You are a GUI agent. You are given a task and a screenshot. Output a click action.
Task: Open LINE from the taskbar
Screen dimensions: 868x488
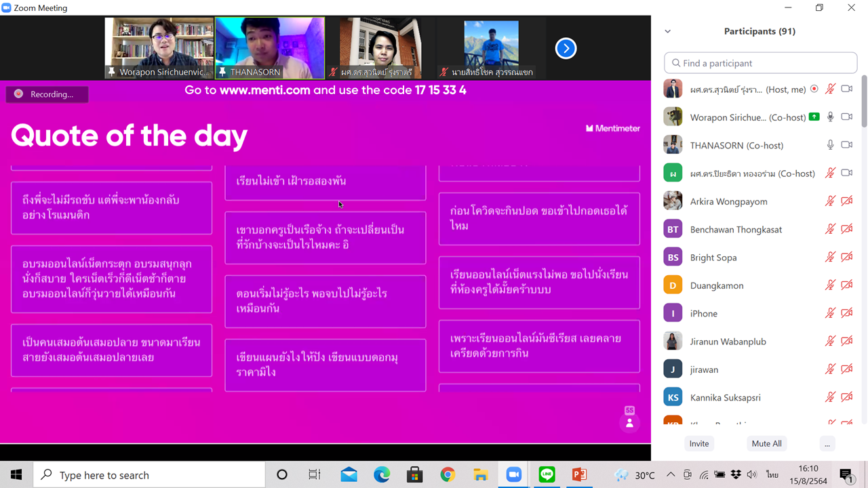(547, 475)
